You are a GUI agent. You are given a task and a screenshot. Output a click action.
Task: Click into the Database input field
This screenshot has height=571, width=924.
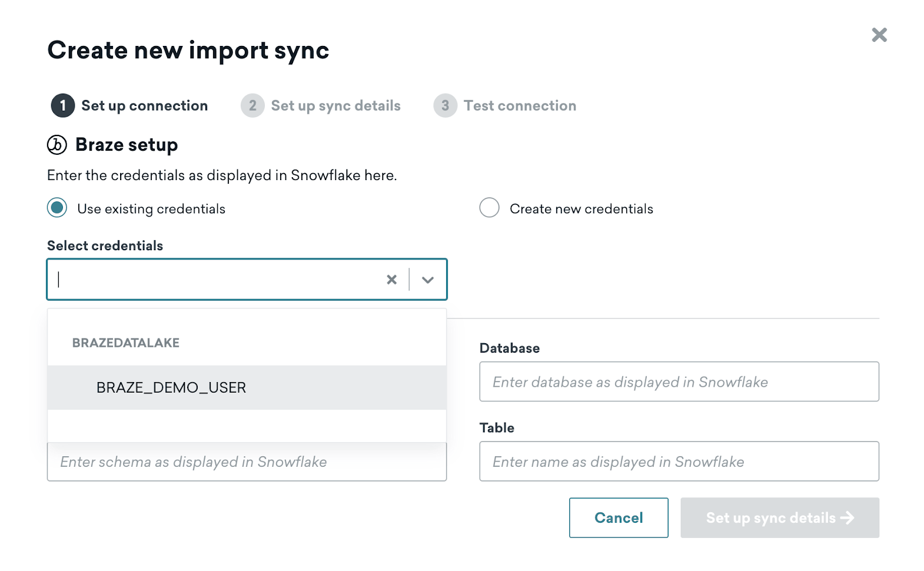pos(679,382)
